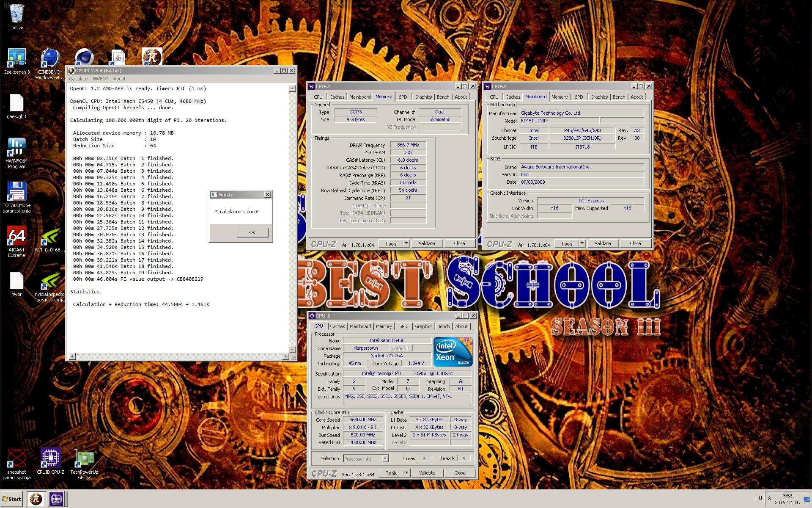Confirm the Finish dialog with OK
The width and height of the screenshot is (812, 508).
pos(252,232)
